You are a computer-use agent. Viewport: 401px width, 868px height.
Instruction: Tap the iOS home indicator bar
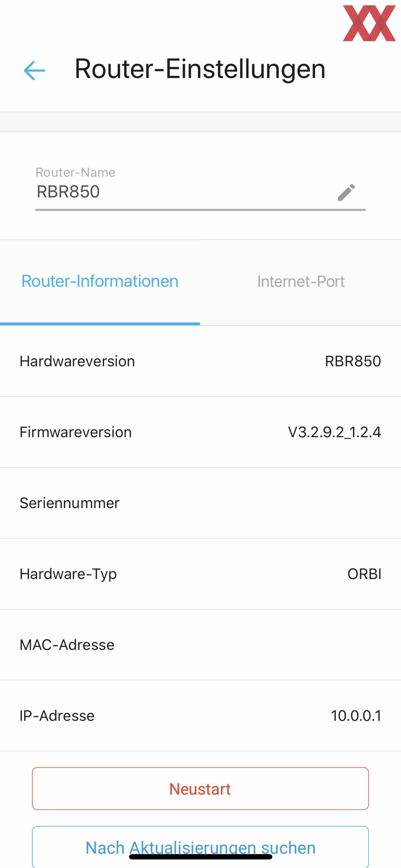click(200, 857)
